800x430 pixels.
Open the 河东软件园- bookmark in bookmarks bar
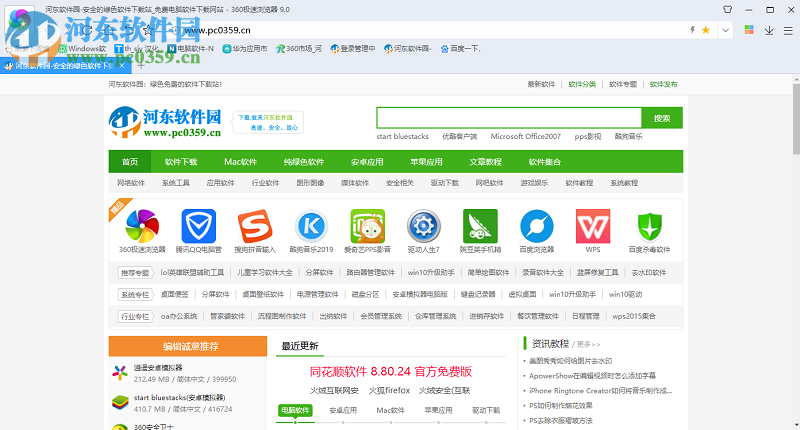[x=408, y=48]
